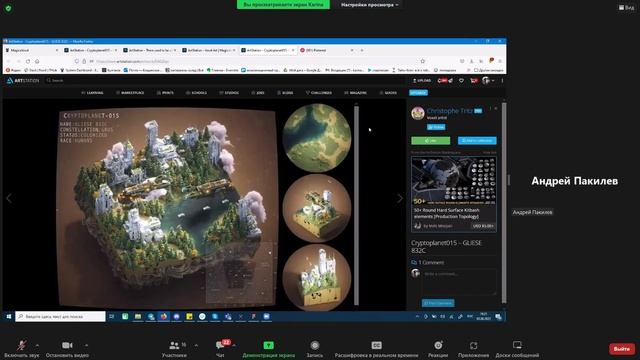Unmute microphone with Включить звук
Image resolution: width=640 pixels, height=360 pixels.
[x=22, y=349]
